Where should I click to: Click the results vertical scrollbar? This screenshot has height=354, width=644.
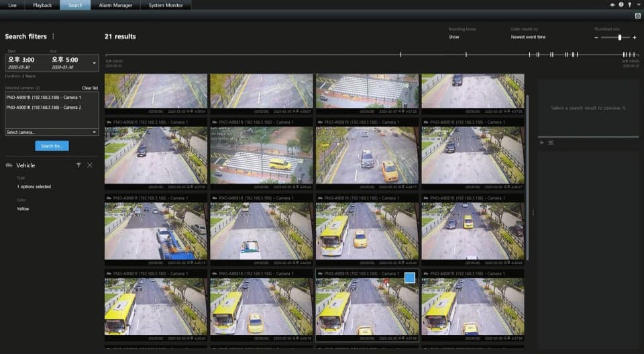(x=527, y=177)
